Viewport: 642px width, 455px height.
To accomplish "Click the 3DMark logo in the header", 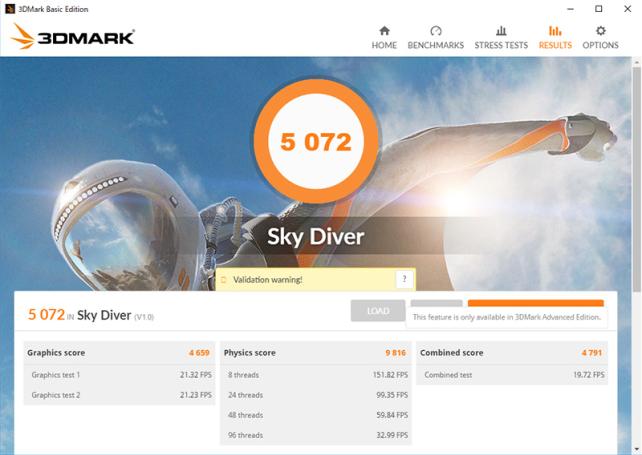I will click(x=73, y=37).
